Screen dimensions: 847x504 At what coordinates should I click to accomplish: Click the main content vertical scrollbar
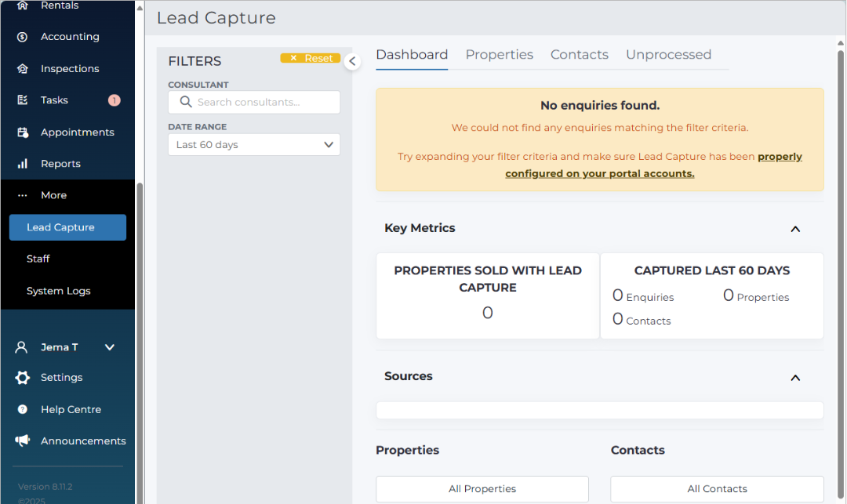(841, 275)
